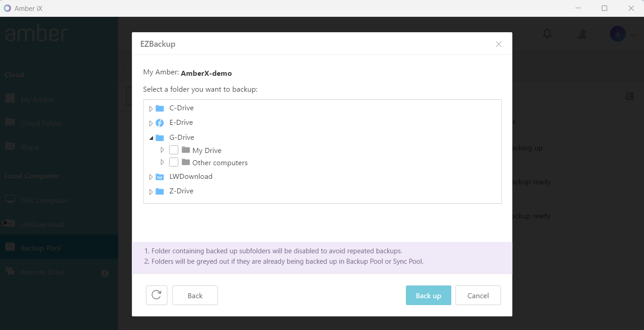Click the This Computer monitor icon
644x330 pixels.
pyautogui.click(x=10, y=199)
